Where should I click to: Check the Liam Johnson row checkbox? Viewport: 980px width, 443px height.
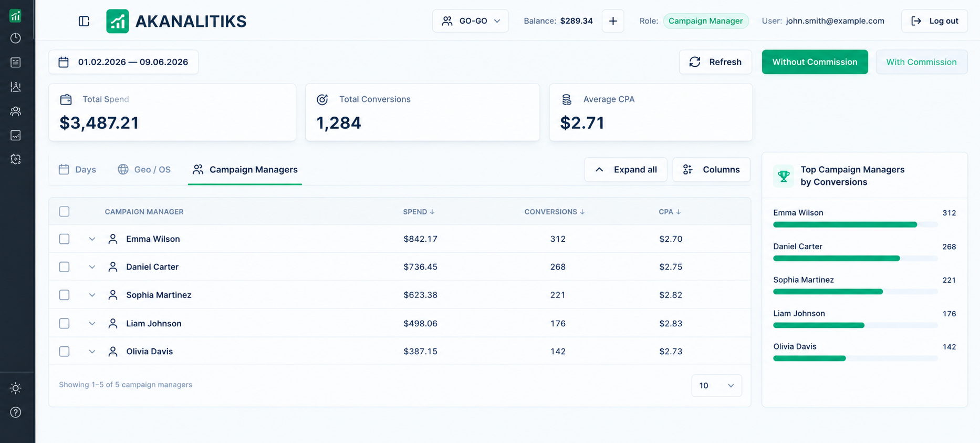(65, 324)
